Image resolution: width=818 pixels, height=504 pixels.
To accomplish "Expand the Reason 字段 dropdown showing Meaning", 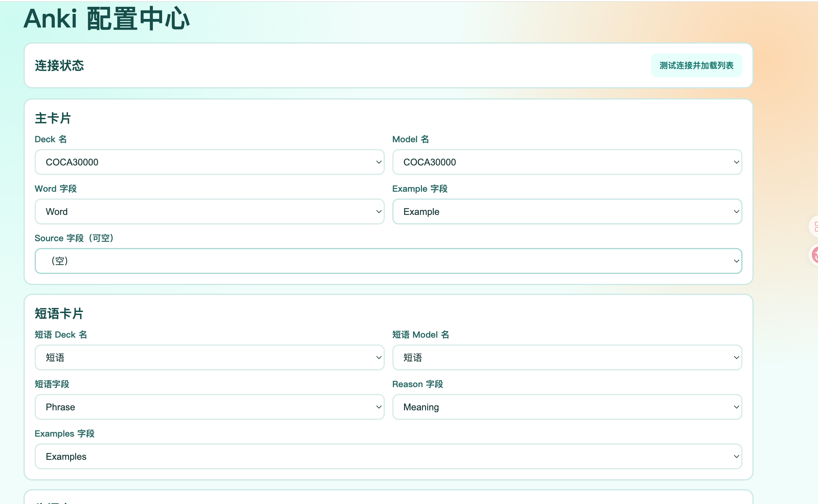I will (x=567, y=407).
